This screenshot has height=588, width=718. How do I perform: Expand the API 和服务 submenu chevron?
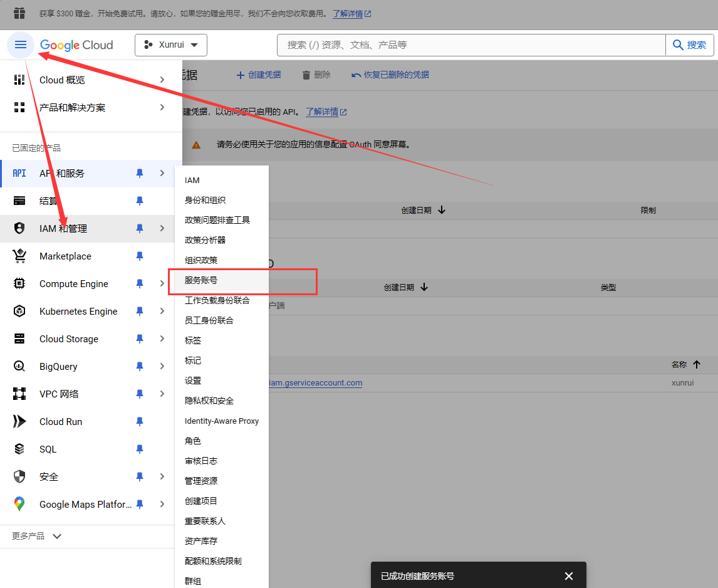pyautogui.click(x=162, y=173)
